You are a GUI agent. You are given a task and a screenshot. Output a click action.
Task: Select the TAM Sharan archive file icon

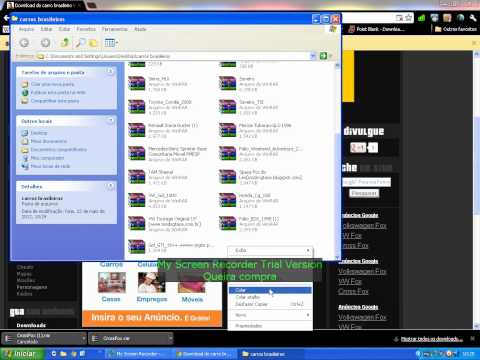(x=137, y=177)
